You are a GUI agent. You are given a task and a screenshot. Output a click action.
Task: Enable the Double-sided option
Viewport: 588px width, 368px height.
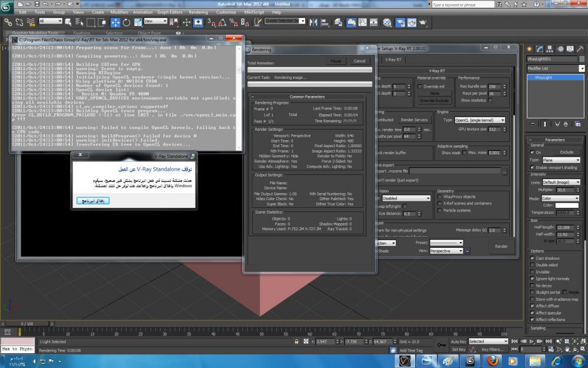tap(532, 265)
